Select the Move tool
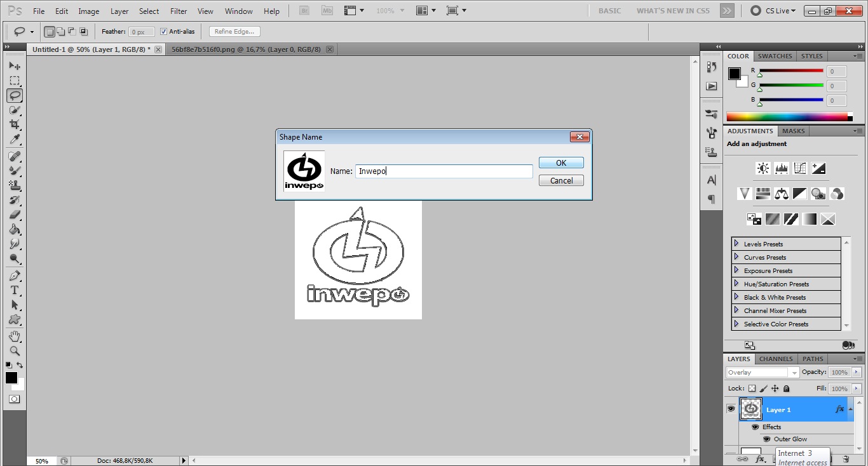The height and width of the screenshot is (466, 868). [15, 66]
